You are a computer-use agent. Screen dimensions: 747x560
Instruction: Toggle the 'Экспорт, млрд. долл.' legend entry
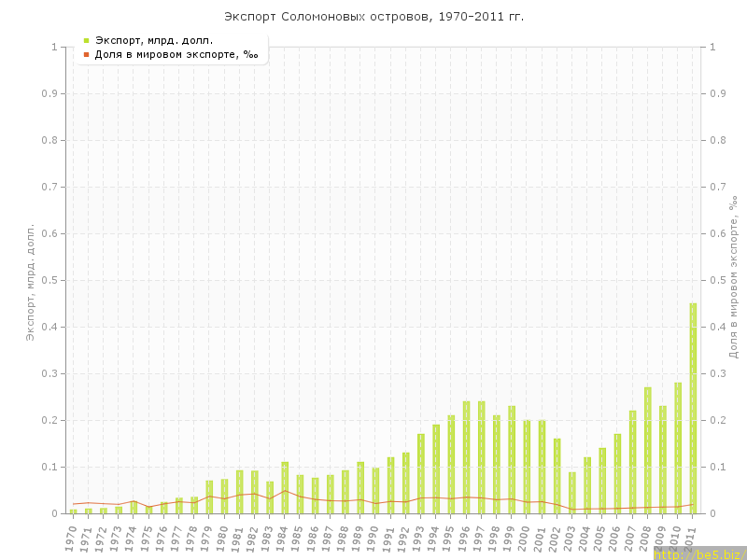coord(153,40)
